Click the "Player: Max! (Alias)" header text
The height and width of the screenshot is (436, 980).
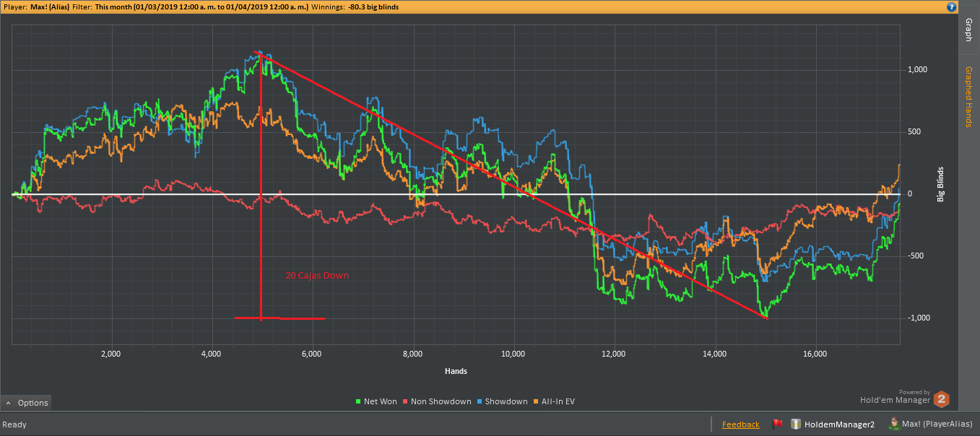pyautogui.click(x=35, y=6)
